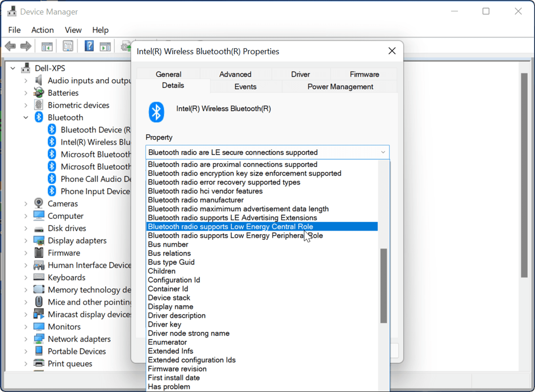Viewport: 535px width, 392px height.
Task: Click the Network adapters category icon
Action: click(x=39, y=339)
